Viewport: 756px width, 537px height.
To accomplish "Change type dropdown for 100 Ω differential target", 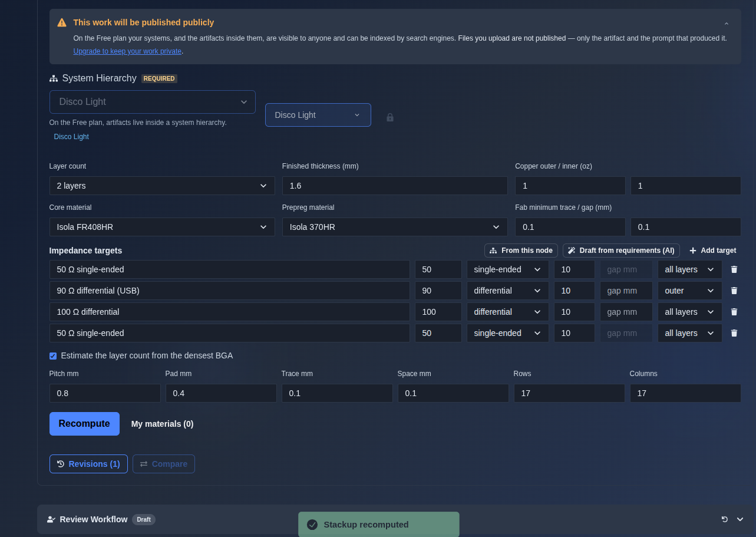I will click(508, 312).
